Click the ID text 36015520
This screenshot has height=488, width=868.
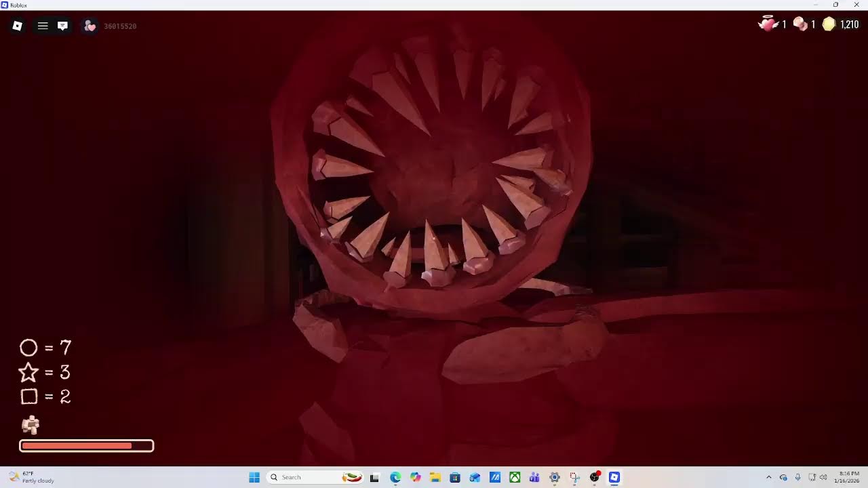120,26
